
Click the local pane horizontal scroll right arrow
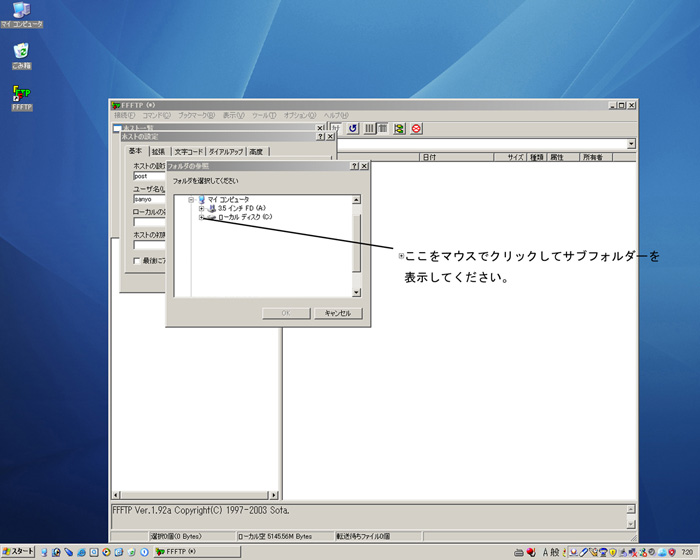click(274, 495)
